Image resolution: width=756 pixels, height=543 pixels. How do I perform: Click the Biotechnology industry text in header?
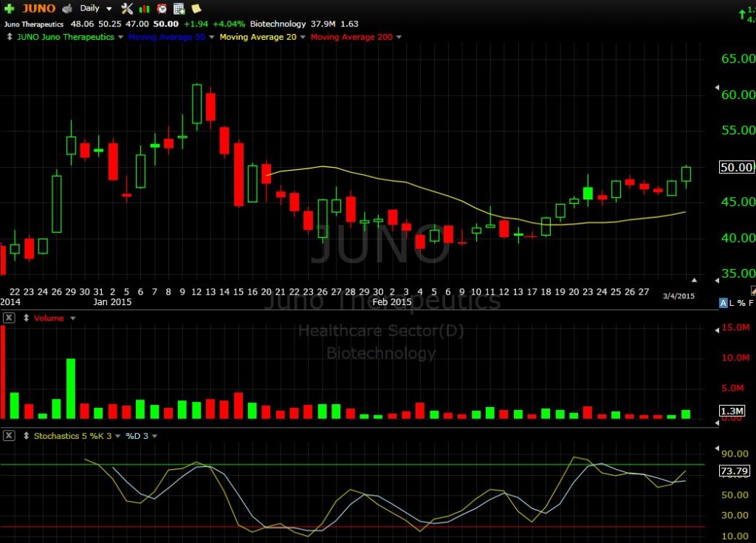(x=278, y=24)
